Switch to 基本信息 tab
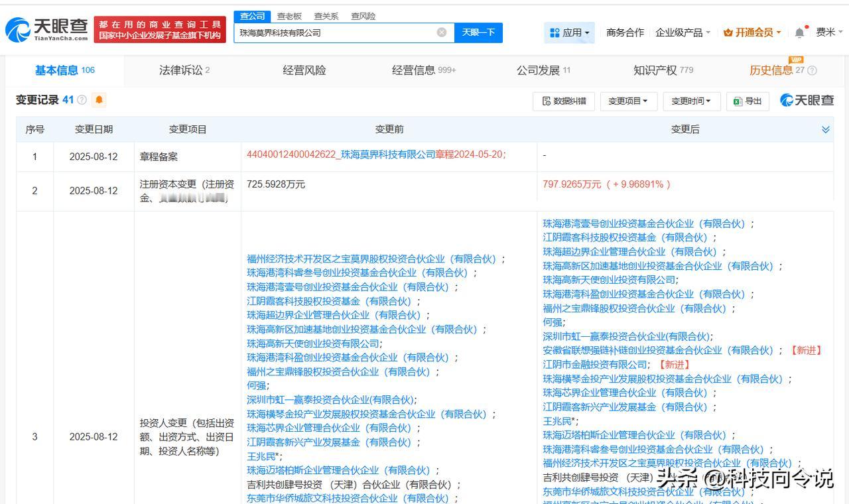 click(64, 70)
